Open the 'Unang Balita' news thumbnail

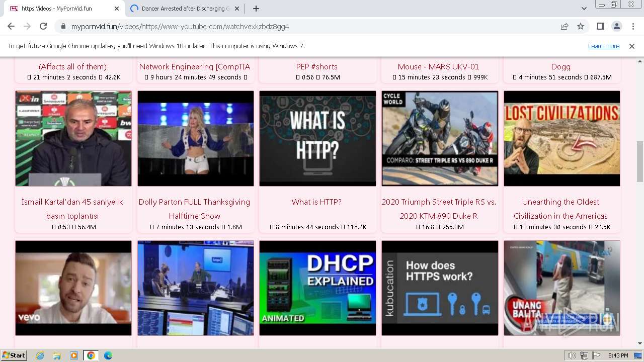click(562, 288)
